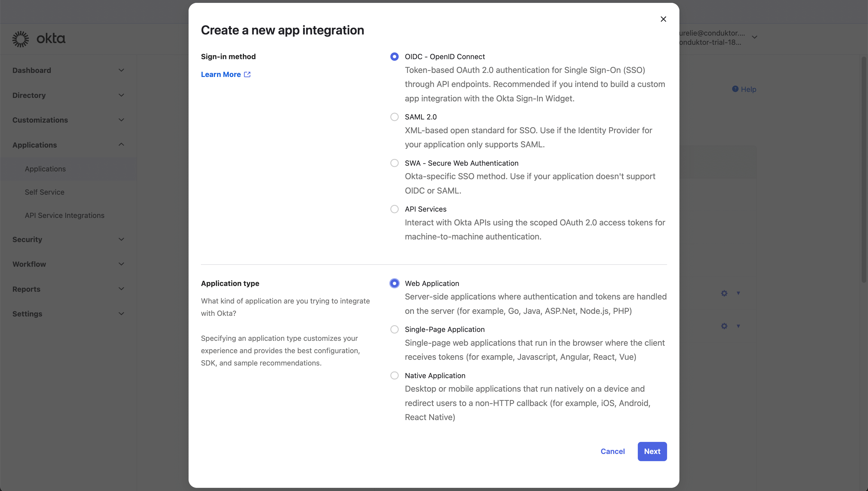This screenshot has height=491, width=868.
Task: Click the OIDC - OpenID Connect label text
Action: pos(445,57)
